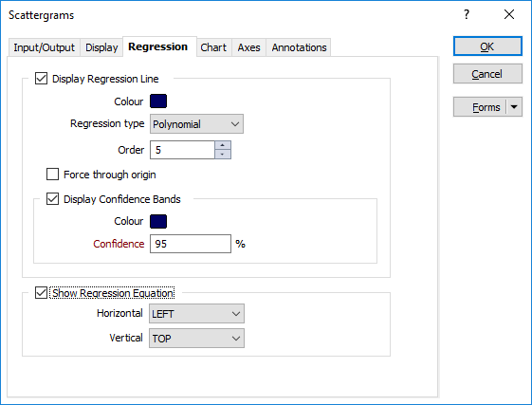Viewport: 532px width, 405px height.
Task: Select the Axes tab
Action: pos(248,47)
